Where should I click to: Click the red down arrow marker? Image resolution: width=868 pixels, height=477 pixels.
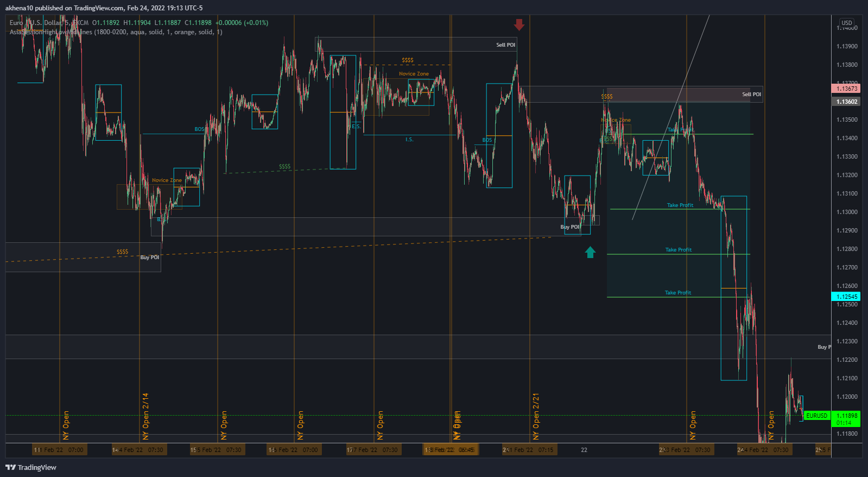pyautogui.click(x=519, y=24)
